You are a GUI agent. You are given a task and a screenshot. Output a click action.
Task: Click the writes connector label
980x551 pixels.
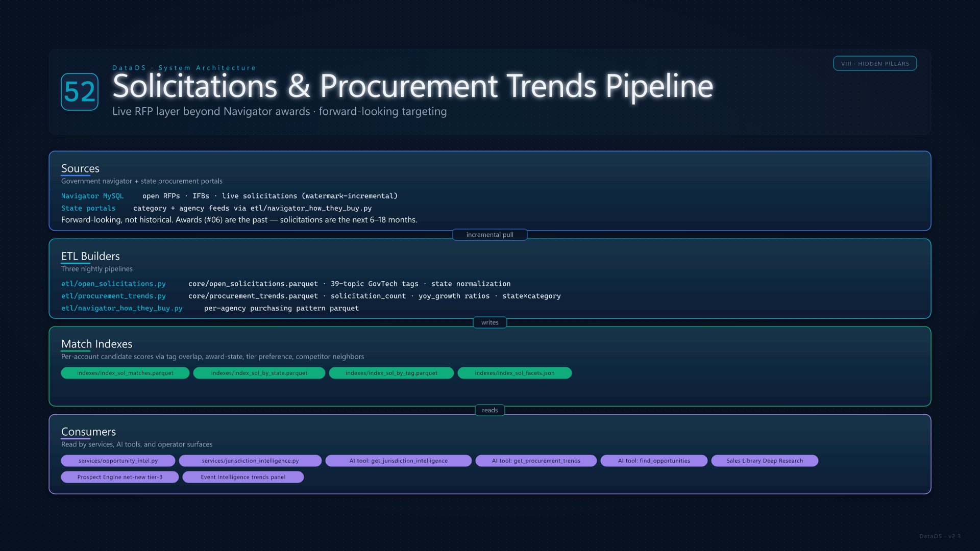(490, 322)
